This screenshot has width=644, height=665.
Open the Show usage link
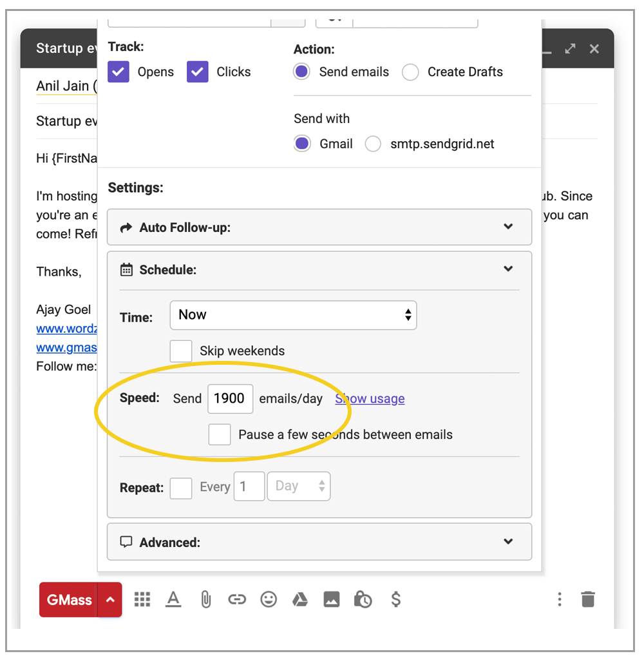(x=370, y=398)
